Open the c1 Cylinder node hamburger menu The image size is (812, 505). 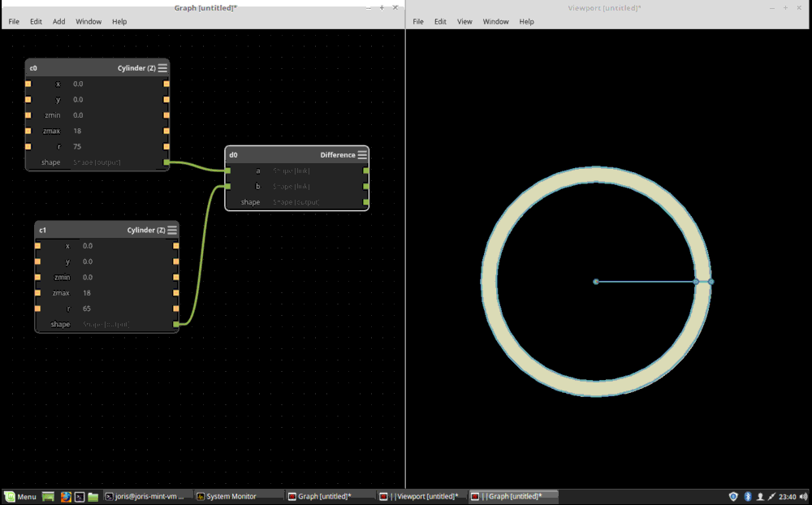(172, 230)
